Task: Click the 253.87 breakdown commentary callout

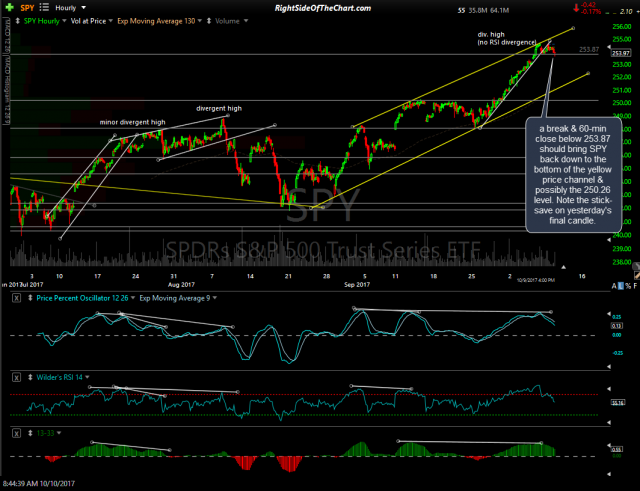Action: 573,175
